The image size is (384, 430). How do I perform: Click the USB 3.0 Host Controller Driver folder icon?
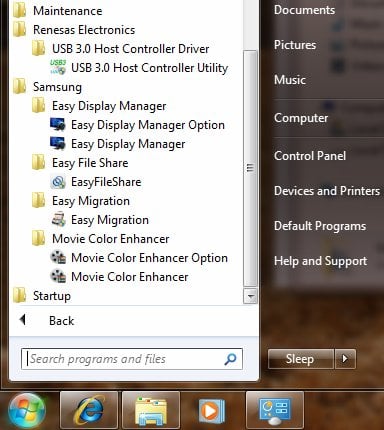point(38,49)
